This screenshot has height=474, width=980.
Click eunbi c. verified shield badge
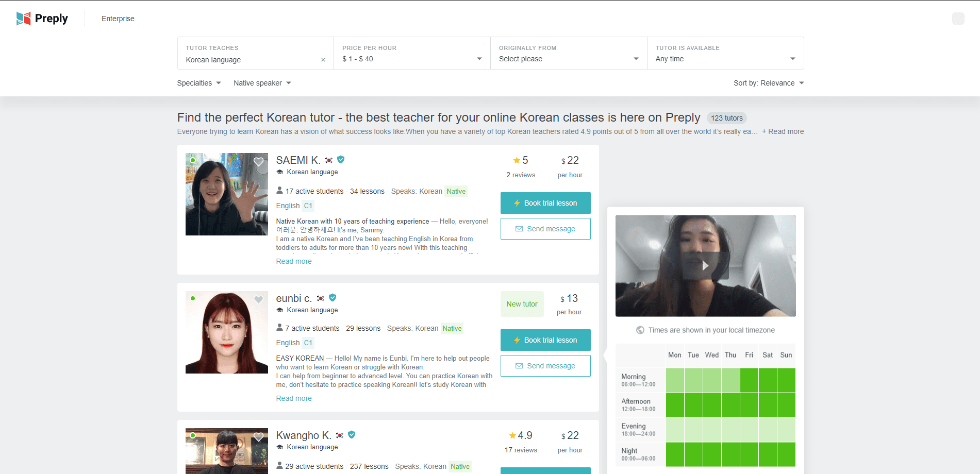(x=333, y=297)
